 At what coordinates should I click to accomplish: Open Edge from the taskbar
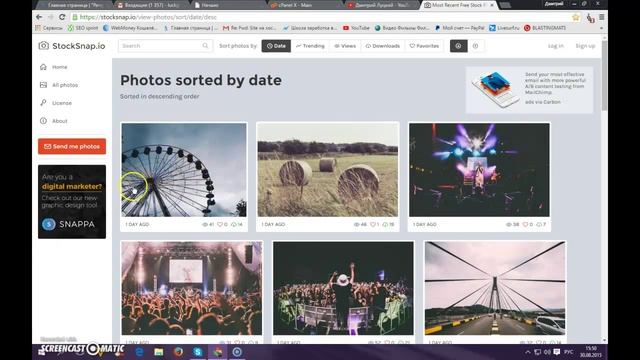[139, 352]
